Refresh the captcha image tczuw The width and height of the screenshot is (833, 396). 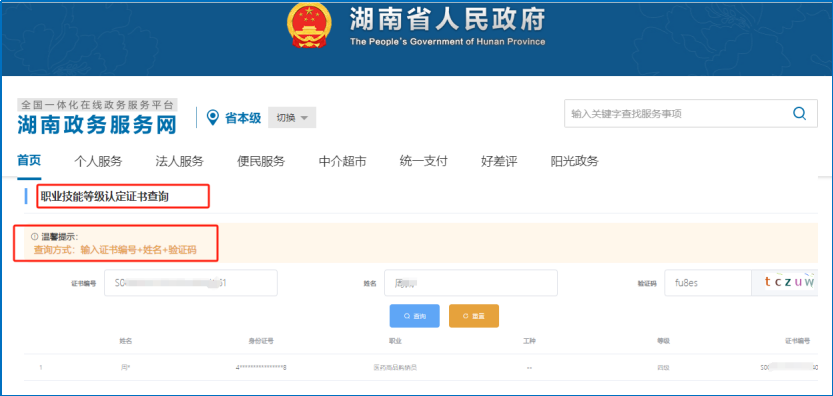click(785, 283)
